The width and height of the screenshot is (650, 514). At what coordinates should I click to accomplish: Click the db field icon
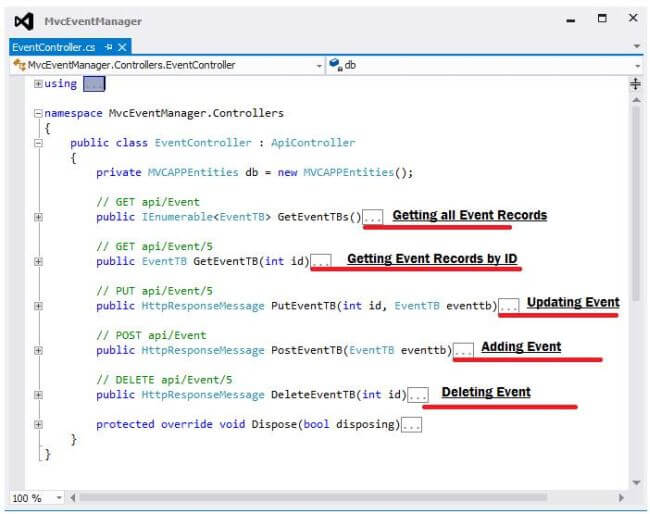click(335, 65)
